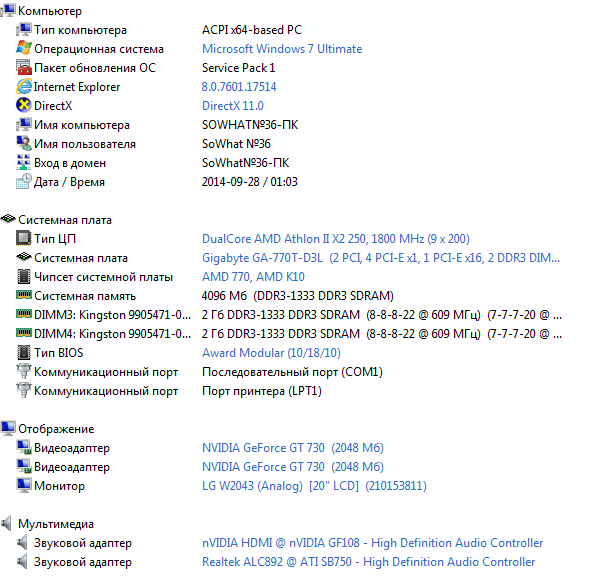Click the DIMM4 memory module icon
Viewport: 602px width, 580px height.
point(23,333)
